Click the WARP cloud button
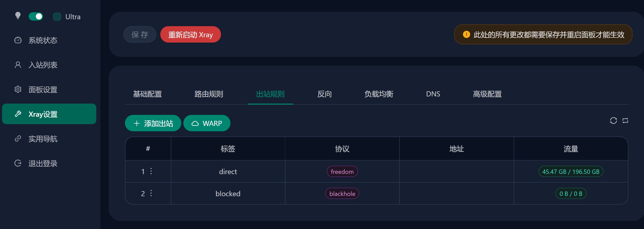Image resolution: width=644 pixels, height=229 pixels. (x=207, y=123)
